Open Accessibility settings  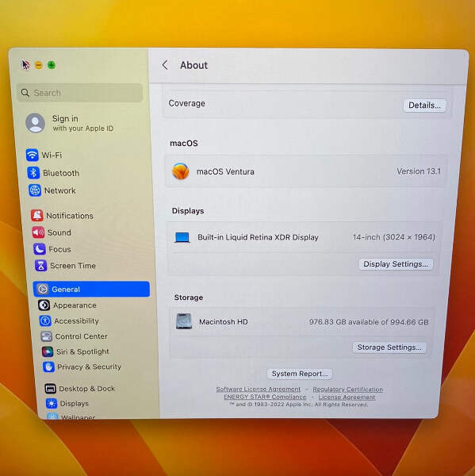tap(69, 321)
